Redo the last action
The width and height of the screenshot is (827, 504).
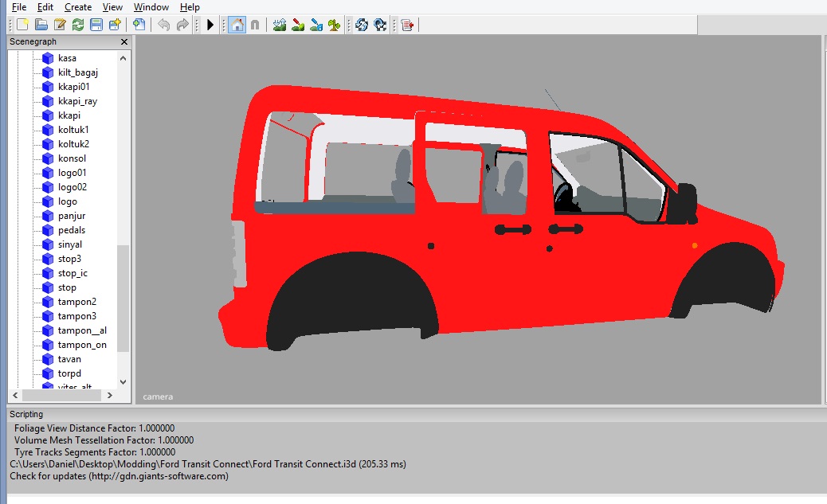(182, 25)
